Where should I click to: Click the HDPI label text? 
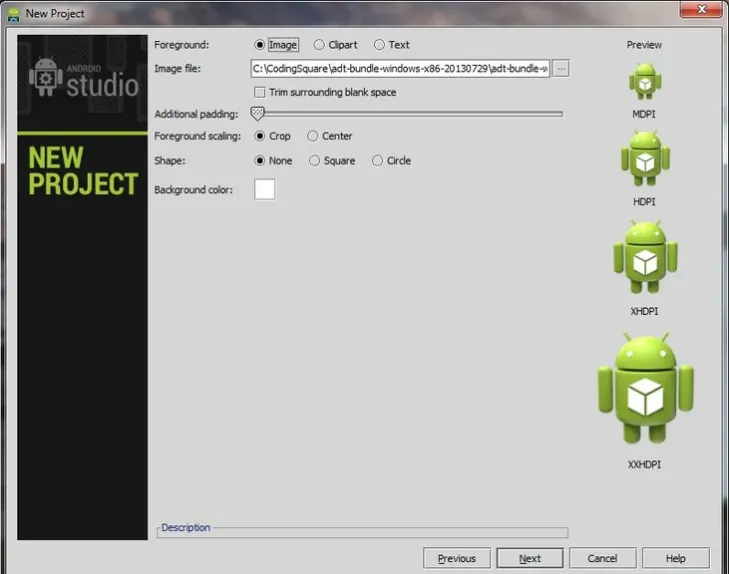[644, 202]
